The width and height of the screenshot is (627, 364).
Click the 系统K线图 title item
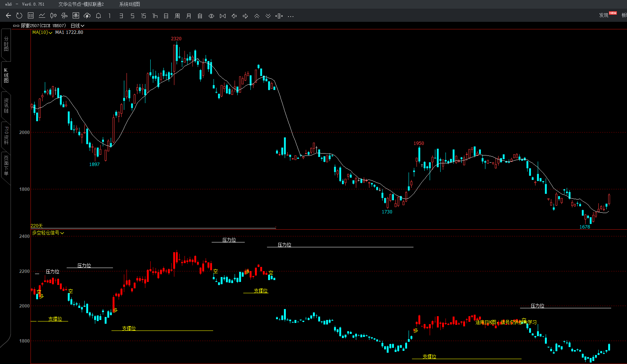130,4
